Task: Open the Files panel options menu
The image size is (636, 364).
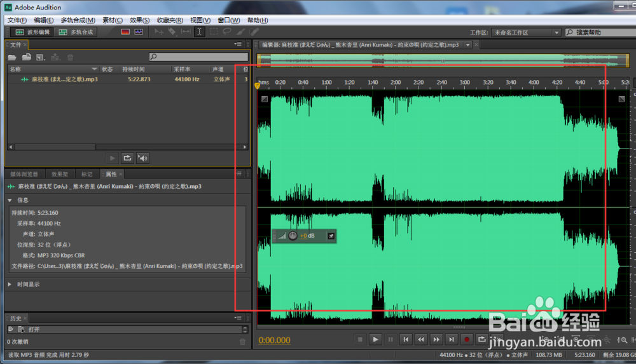Action: (238, 44)
